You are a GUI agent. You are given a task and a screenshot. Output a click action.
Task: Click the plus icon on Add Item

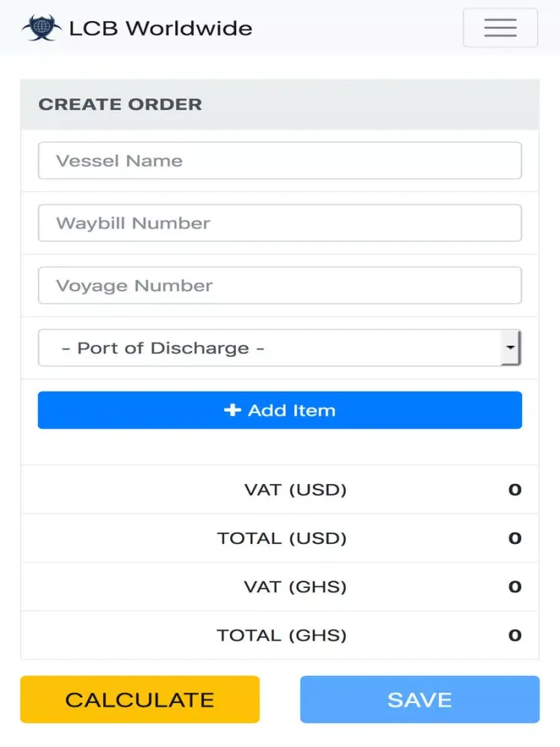(x=232, y=409)
